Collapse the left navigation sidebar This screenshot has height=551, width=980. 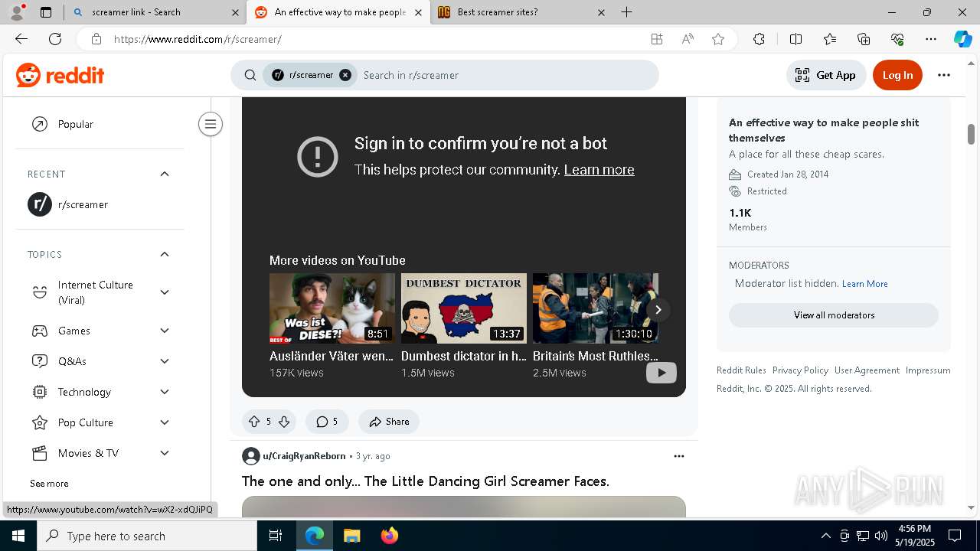pyautogui.click(x=210, y=124)
